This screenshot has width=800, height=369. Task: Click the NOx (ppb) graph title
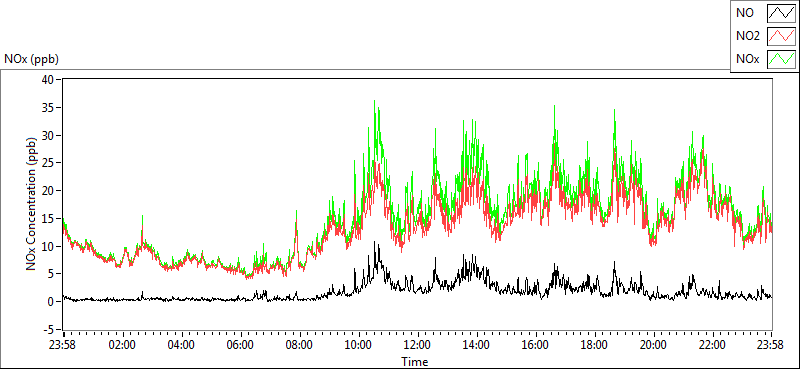point(31,59)
